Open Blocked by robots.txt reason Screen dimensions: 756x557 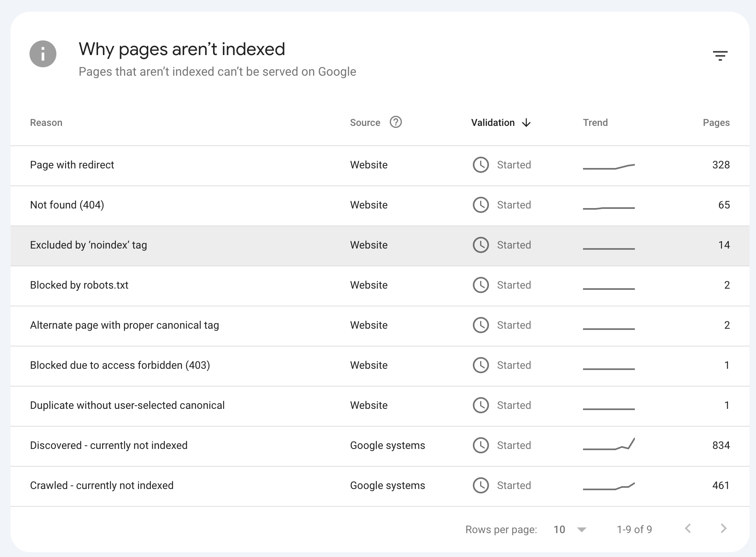(x=79, y=285)
